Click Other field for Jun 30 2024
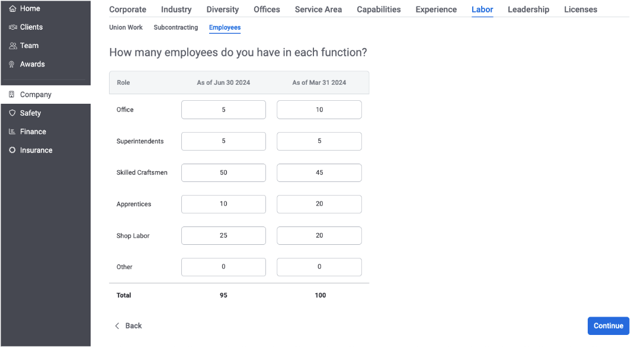The height and width of the screenshot is (348, 644). [x=223, y=267]
